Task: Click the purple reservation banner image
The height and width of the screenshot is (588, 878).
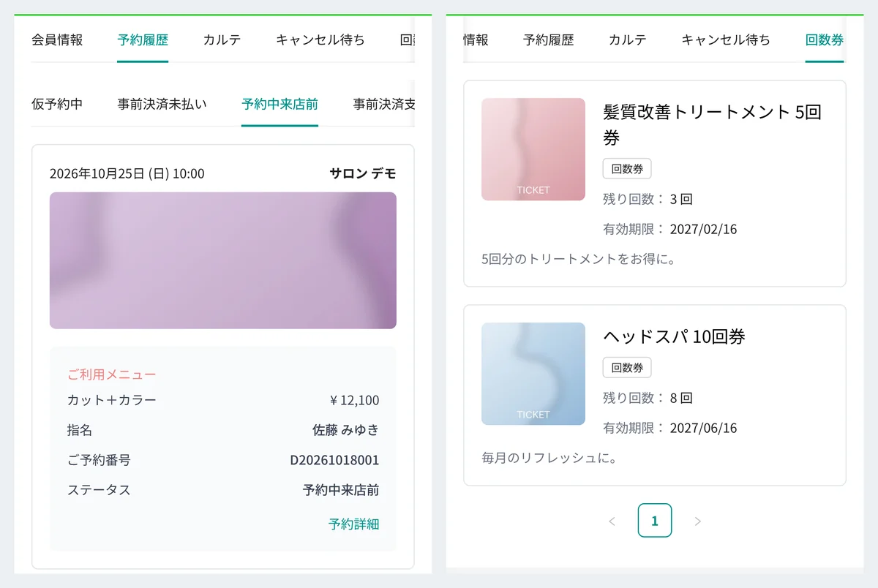Action: 223,260
